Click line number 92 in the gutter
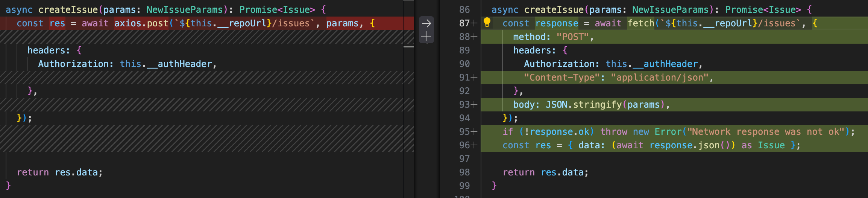This screenshot has width=868, height=198. 464,91
